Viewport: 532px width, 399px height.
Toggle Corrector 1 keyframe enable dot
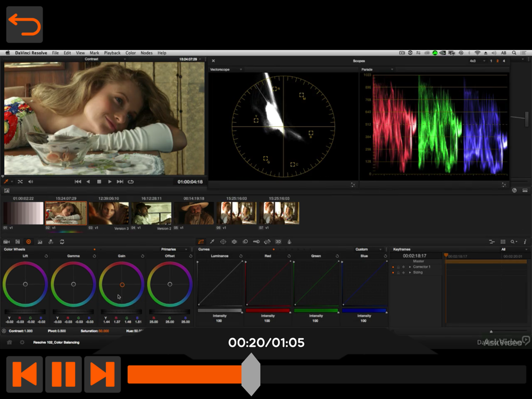pyautogui.click(x=393, y=267)
